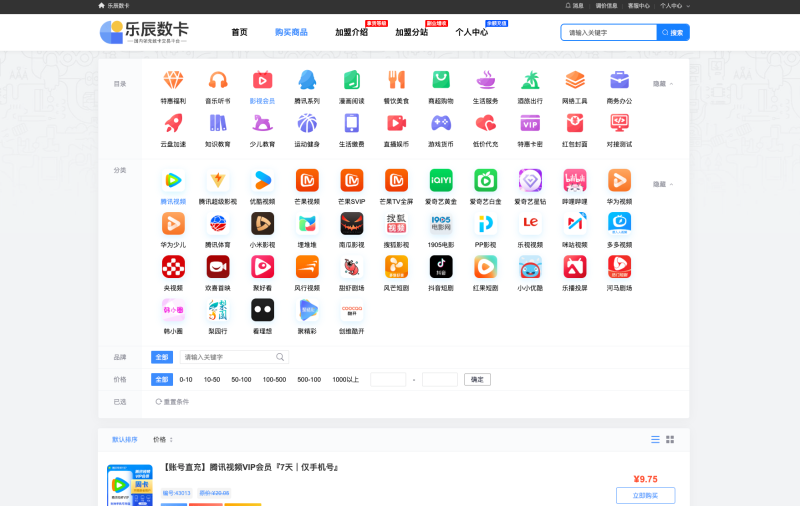The width and height of the screenshot is (800, 506).
Task: Select 默认排序 sort tab
Action: (x=124, y=440)
